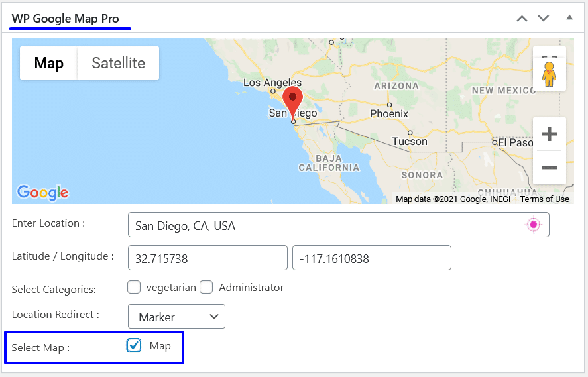Check the Administrator category checkbox
The image size is (588, 377).
coord(207,288)
